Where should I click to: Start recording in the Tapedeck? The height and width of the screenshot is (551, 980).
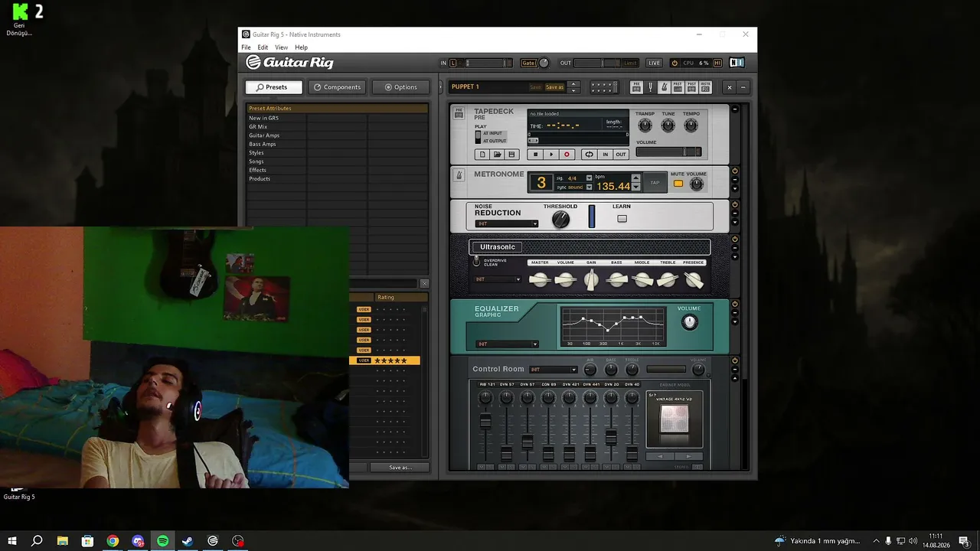[567, 155]
